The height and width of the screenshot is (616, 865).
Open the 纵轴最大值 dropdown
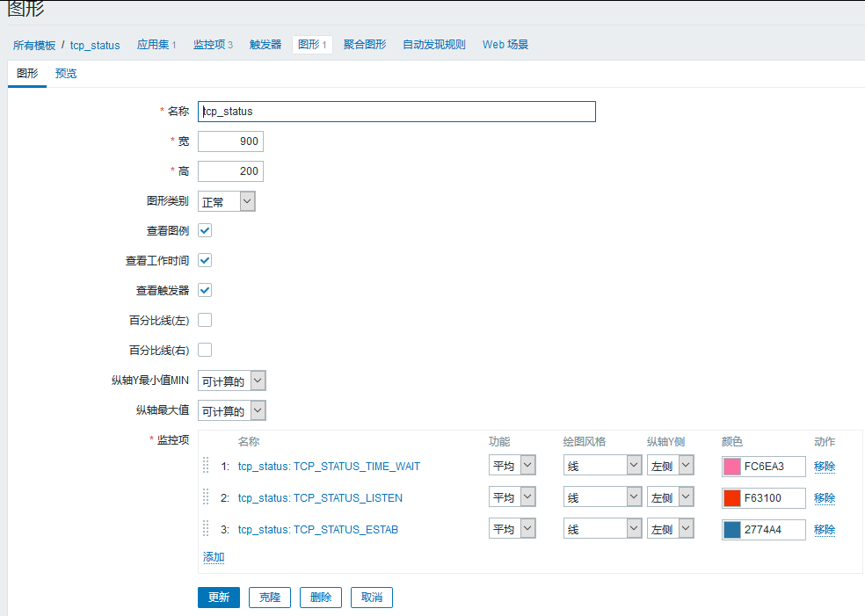(232, 410)
